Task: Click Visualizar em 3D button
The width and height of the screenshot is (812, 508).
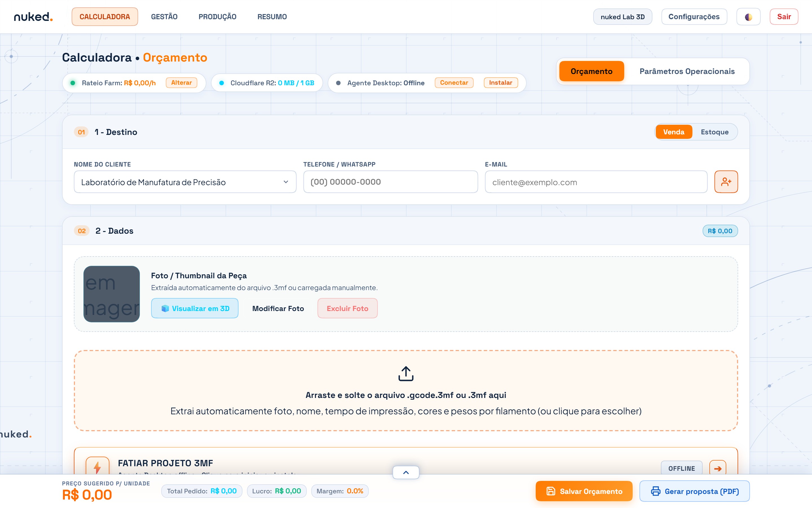Action: tap(195, 308)
